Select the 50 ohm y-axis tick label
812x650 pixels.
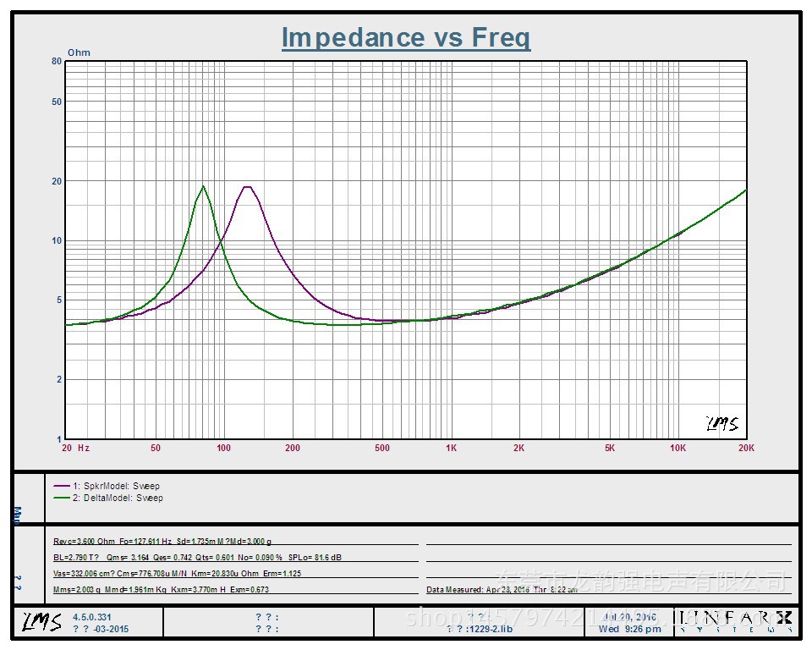57,102
